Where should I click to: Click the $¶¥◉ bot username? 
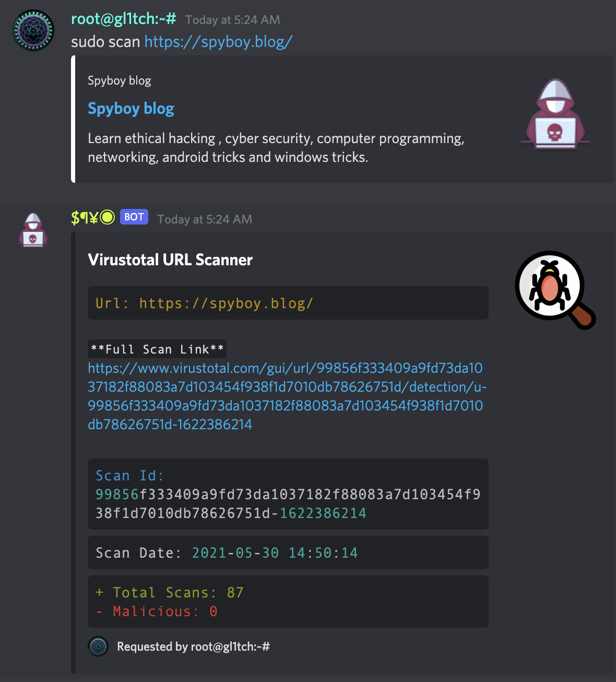click(x=92, y=217)
